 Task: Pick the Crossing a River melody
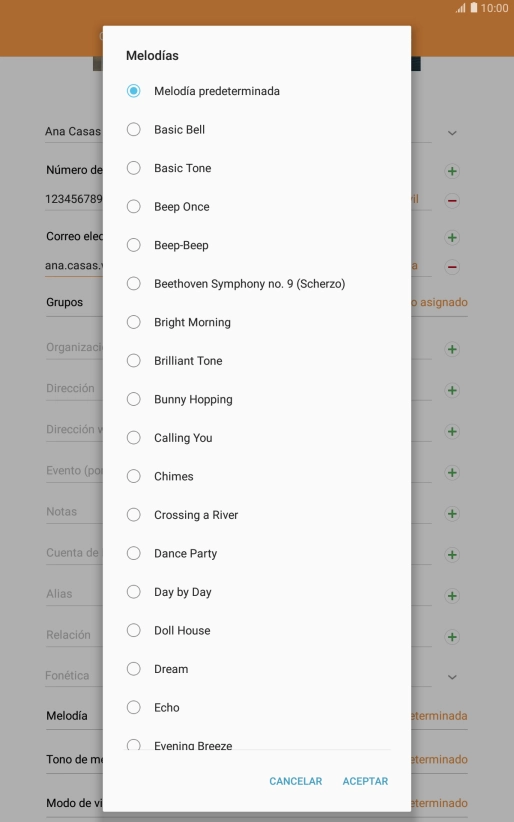(x=257, y=515)
